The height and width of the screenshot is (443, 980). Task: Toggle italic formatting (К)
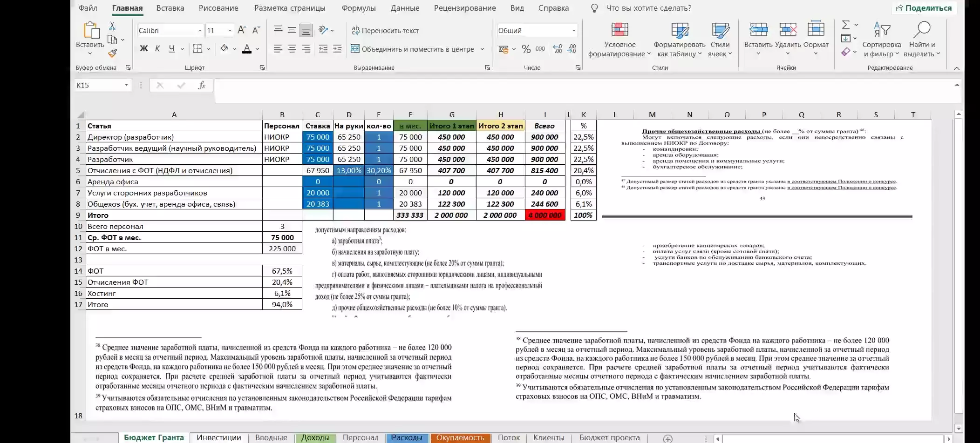[x=157, y=49]
